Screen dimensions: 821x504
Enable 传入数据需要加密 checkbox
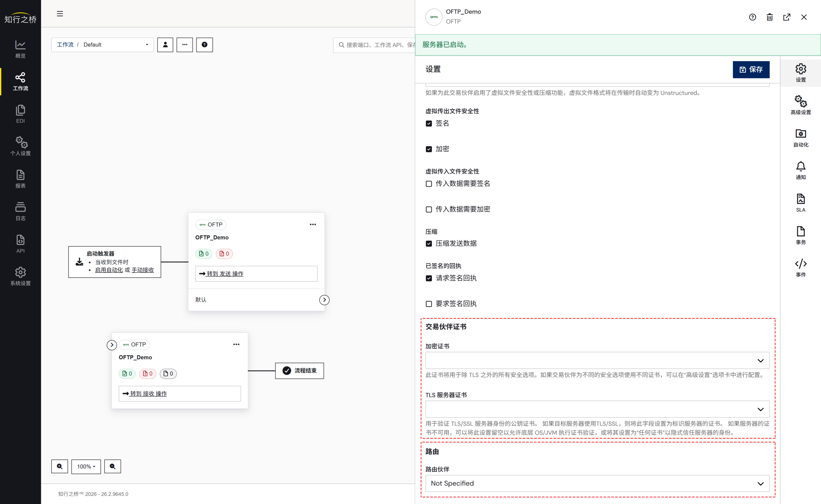tap(429, 209)
